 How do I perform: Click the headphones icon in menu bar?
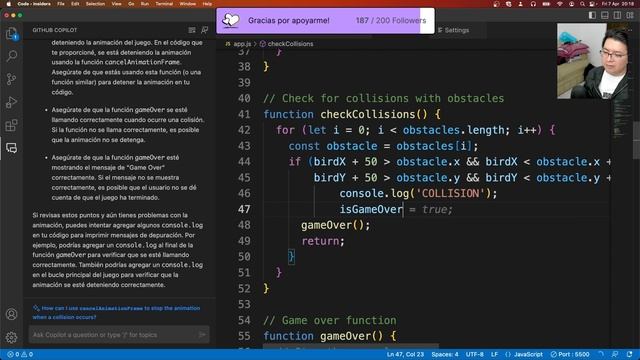pos(533,4)
